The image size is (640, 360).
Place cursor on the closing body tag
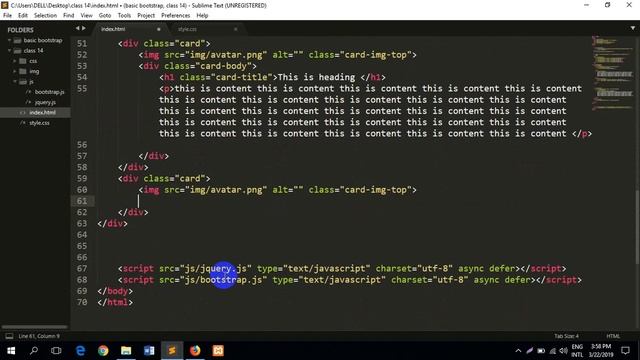[115, 291]
